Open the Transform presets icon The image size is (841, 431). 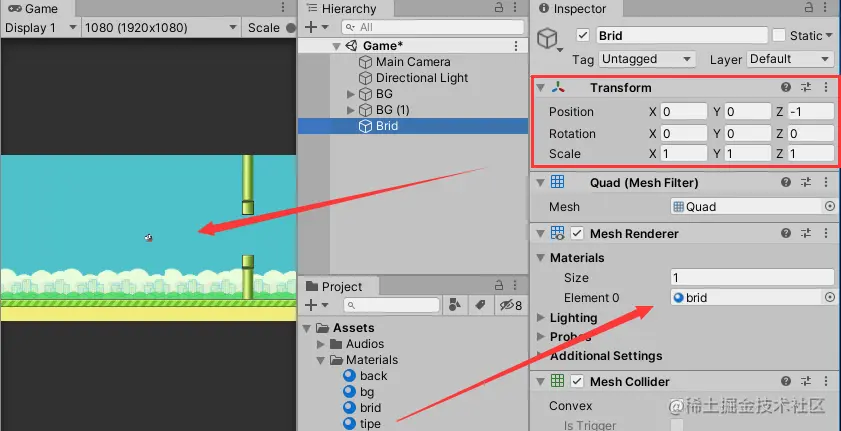[806, 87]
